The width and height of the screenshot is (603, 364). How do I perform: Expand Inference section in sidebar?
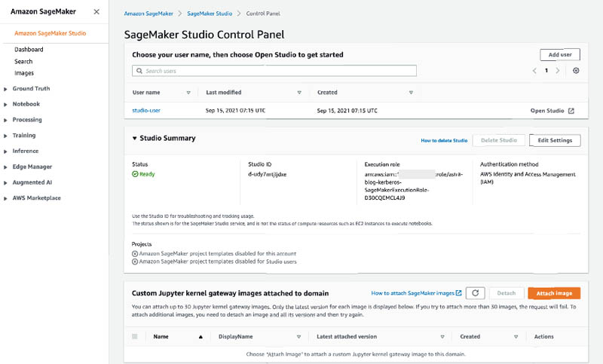5,151
